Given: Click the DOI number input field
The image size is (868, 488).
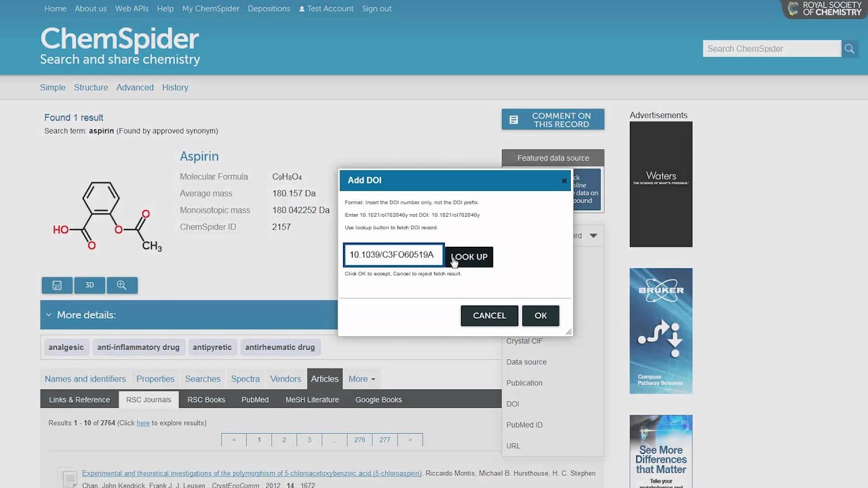Looking at the screenshot, I should (393, 255).
